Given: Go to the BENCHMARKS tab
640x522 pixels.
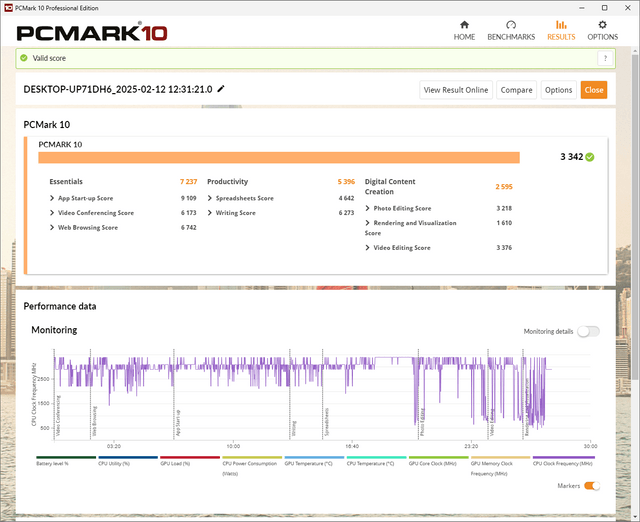Looking at the screenshot, I should click(511, 31).
